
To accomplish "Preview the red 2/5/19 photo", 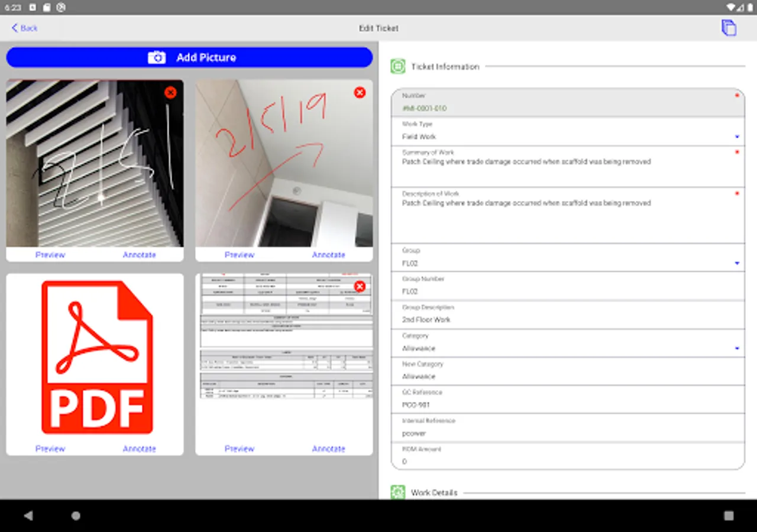I will pyautogui.click(x=240, y=255).
